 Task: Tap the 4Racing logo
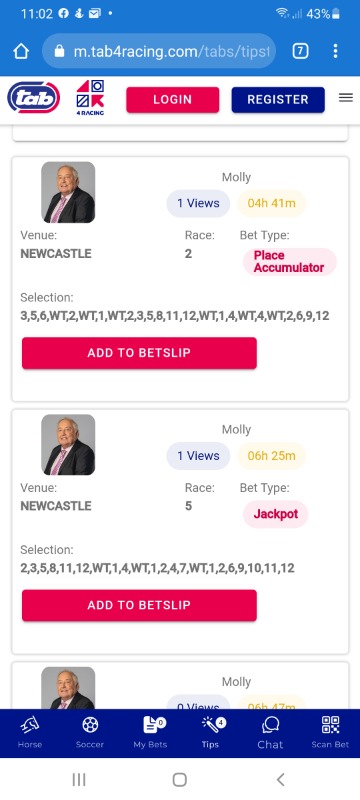[x=90, y=97]
